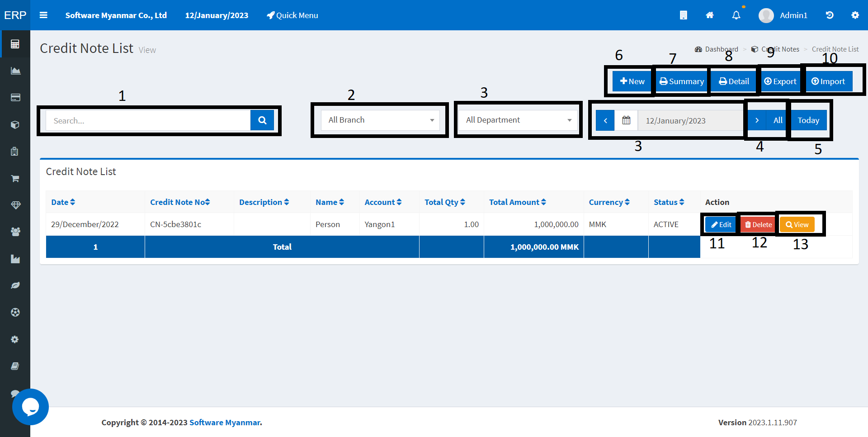Open the building icon in top bar
868x437 pixels.
(683, 15)
